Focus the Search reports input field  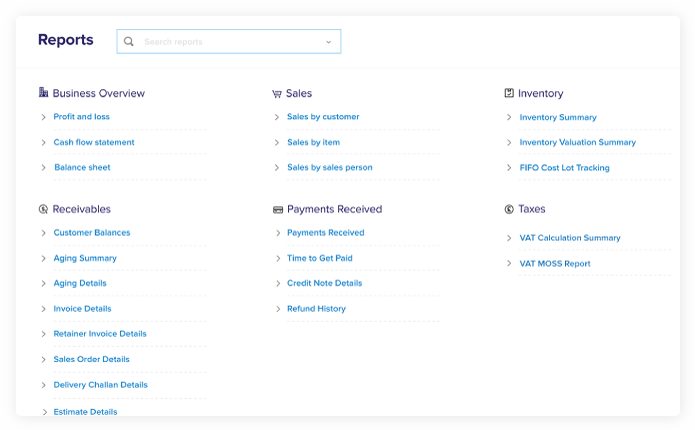(229, 42)
